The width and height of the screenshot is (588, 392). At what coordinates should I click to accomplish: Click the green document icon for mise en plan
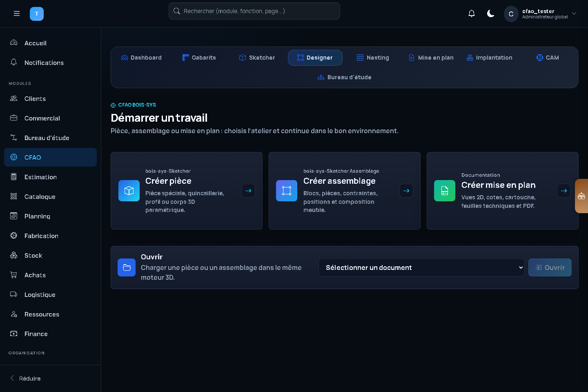click(x=445, y=191)
